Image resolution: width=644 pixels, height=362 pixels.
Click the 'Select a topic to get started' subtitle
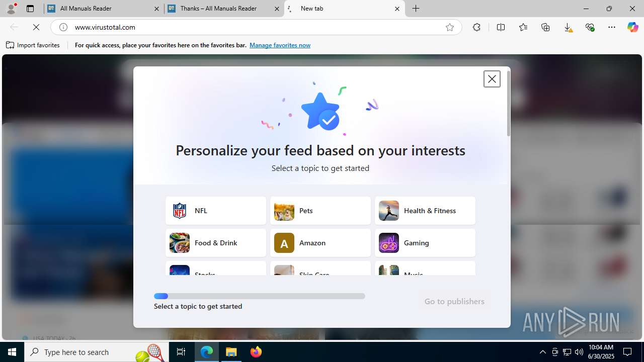point(320,168)
